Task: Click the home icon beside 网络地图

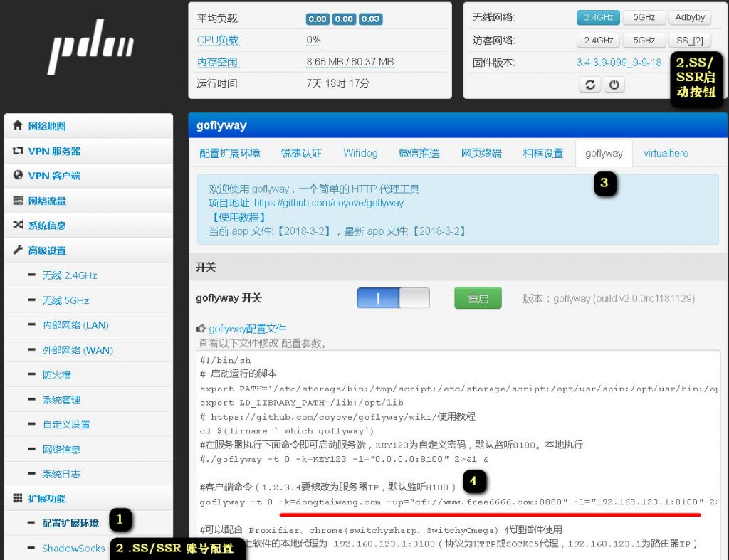Action: (18, 125)
